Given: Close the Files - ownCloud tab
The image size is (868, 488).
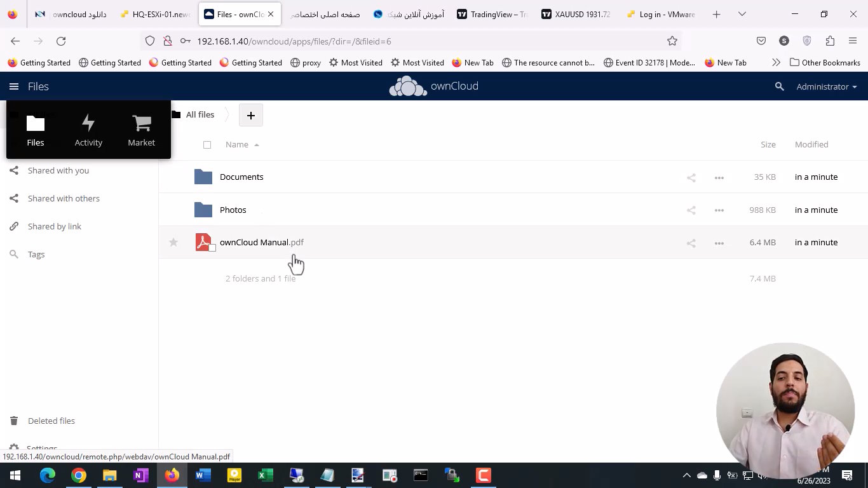Looking at the screenshot, I should [271, 14].
